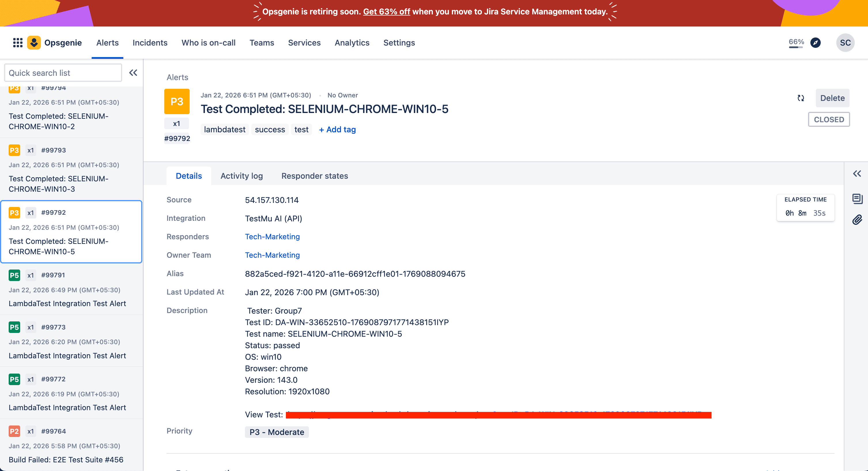Viewport: 868px width, 471px height.
Task: Click the P3 priority badge of the alert
Action: [177, 101]
